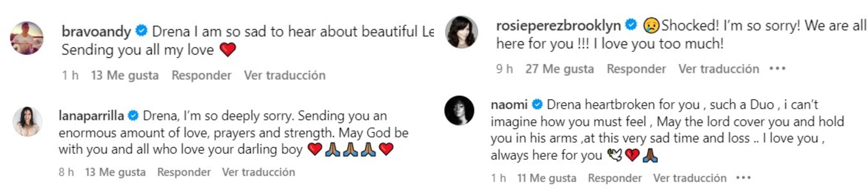Image resolution: width=868 pixels, height=189 pixels.
Task: Click the bravoandy username
Action: tap(96, 31)
